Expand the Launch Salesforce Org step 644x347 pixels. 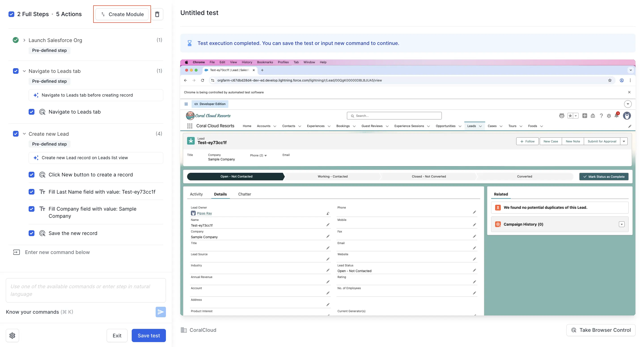pos(24,40)
